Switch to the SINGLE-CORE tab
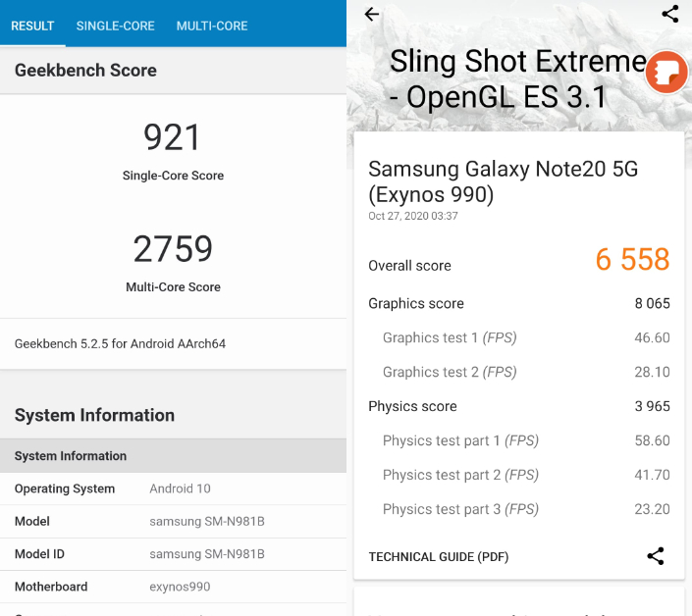Viewport: 692px width, 616px height. [x=115, y=26]
